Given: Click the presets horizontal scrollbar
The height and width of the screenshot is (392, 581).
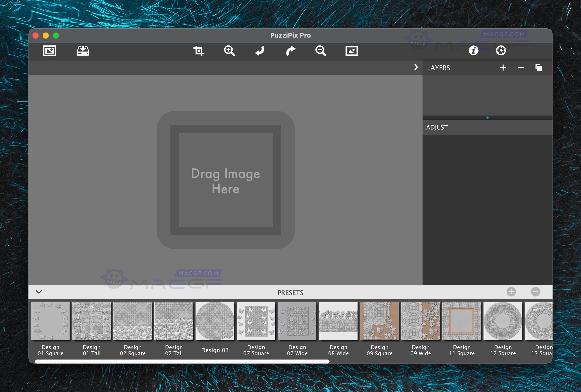Looking at the screenshot, I should (182, 362).
